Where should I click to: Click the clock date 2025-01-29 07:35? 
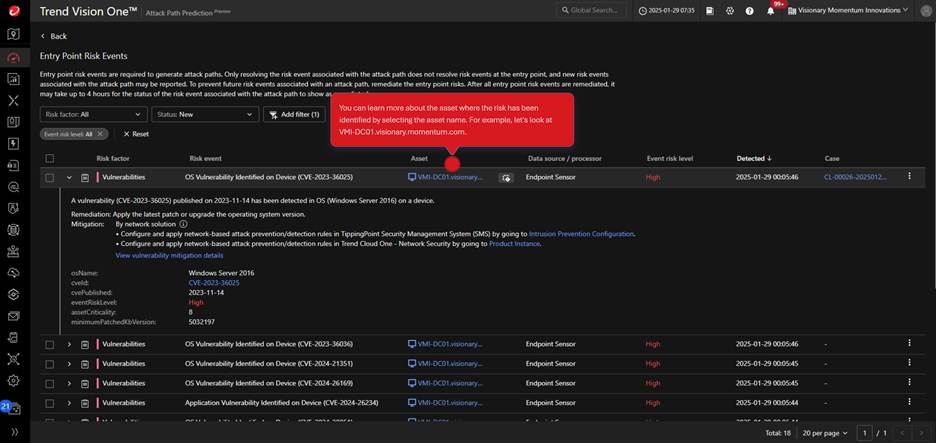[666, 11]
